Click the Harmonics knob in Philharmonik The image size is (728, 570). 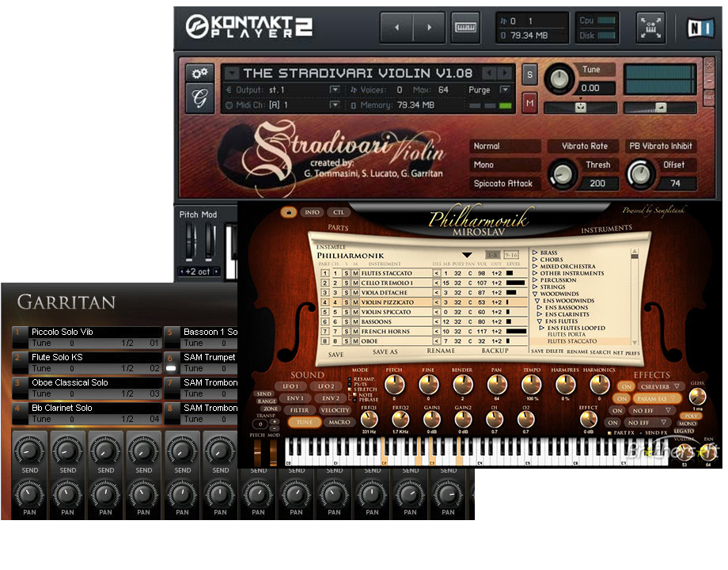click(599, 385)
